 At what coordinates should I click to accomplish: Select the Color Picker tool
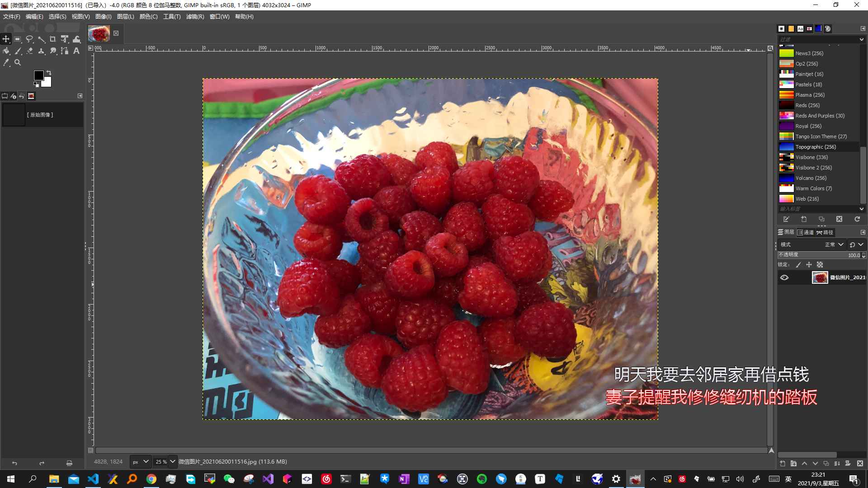[6, 62]
